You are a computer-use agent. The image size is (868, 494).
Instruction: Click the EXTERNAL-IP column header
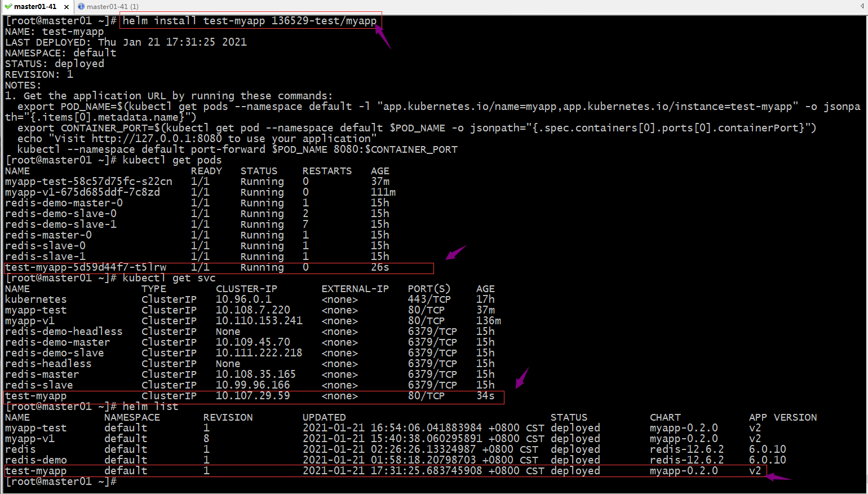click(355, 289)
